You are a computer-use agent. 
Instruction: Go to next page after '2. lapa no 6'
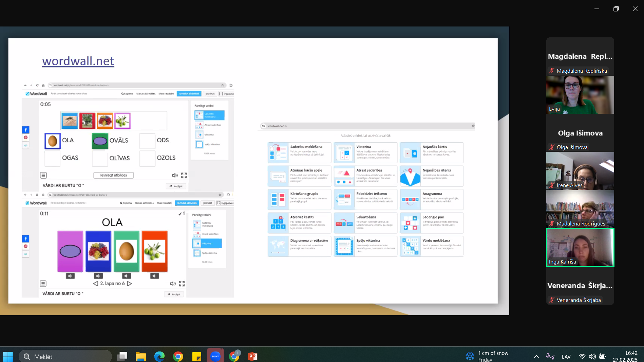pos(129,283)
